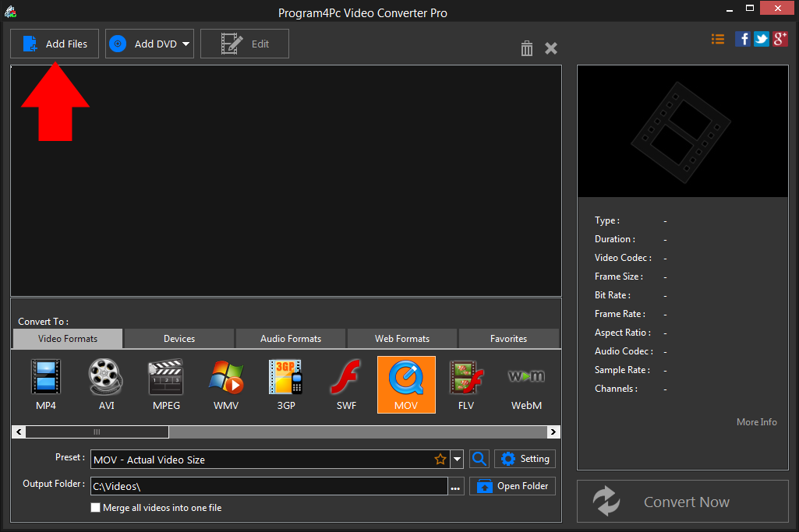Expand the Add DVD dropdown arrow
Viewport: 799px width, 532px height.
coord(186,44)
